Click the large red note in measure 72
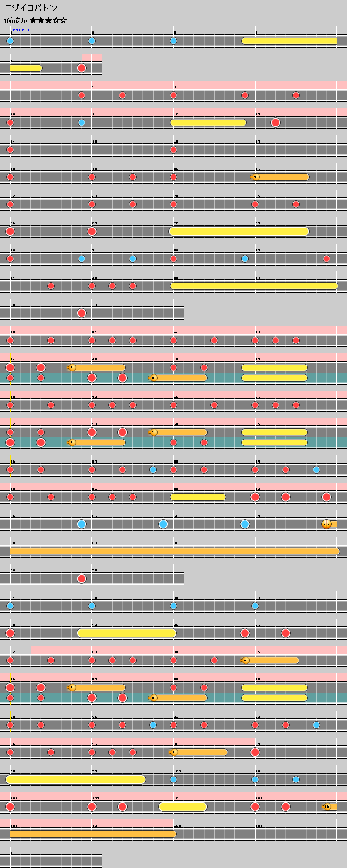 pyautogui.click(x=82, y=579)
